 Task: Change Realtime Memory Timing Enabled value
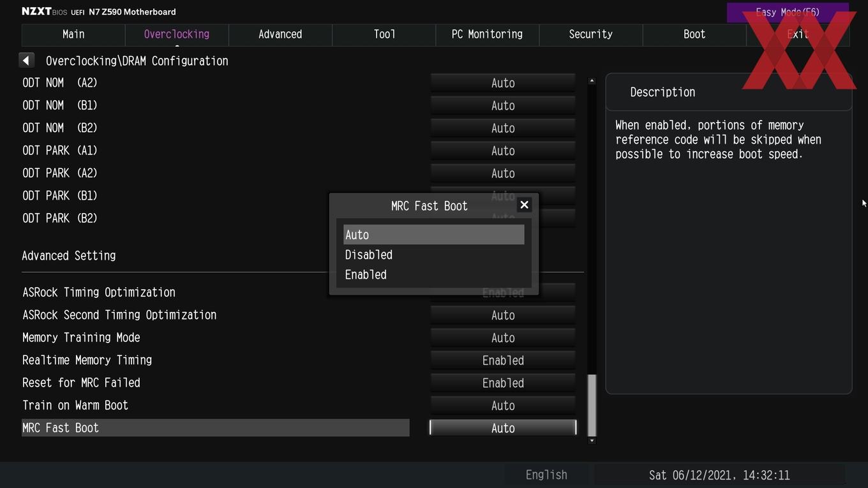tap(503, 360)
